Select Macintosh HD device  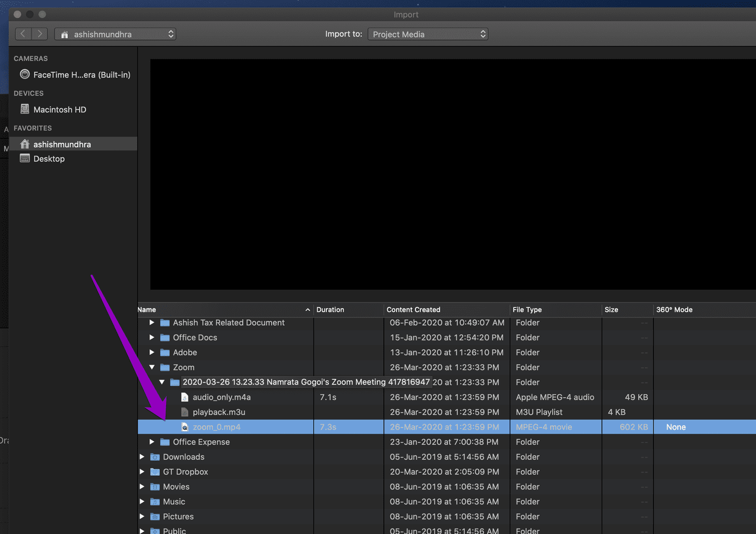click(x=53, y=109)
